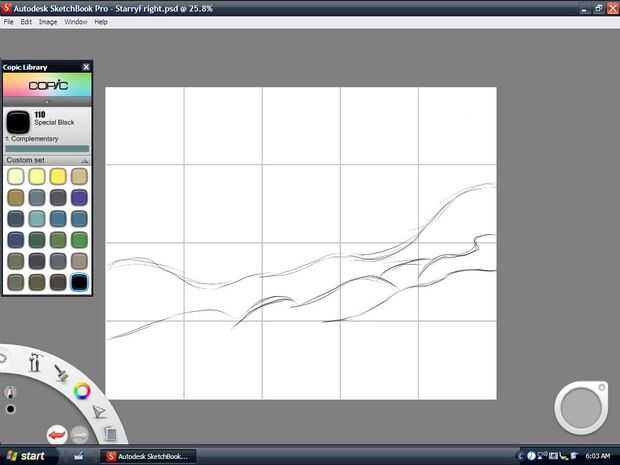Click the SketchBook Pro title bar logo
Screen dimensions: 620x465
click(x=6, y=8)
